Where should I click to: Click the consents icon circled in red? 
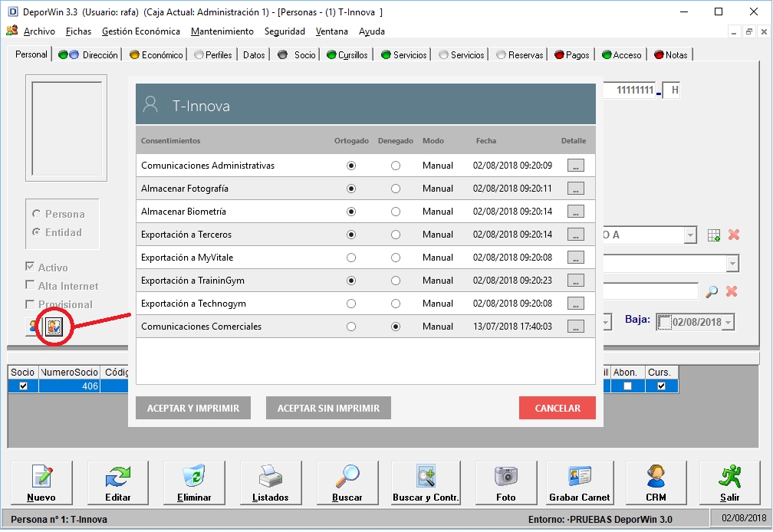coord(54,326)
